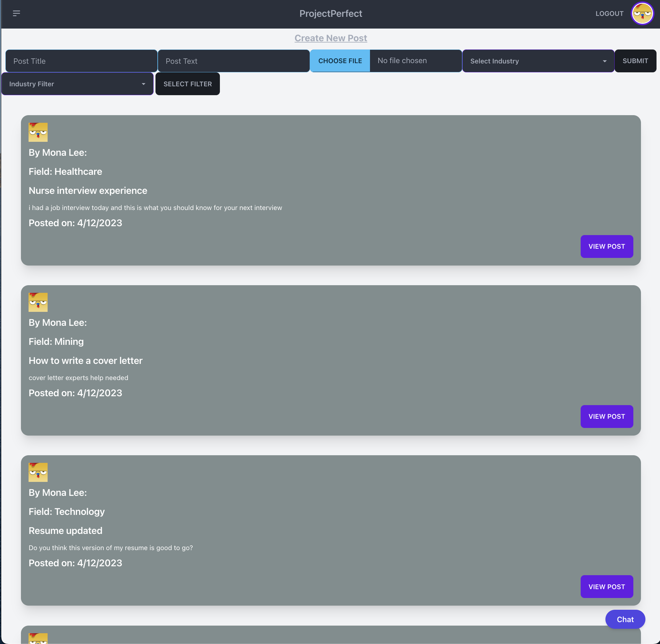The image size is (660, 644).
Task: View the How to write a cover letter post
Action: [x=607, y=416]
